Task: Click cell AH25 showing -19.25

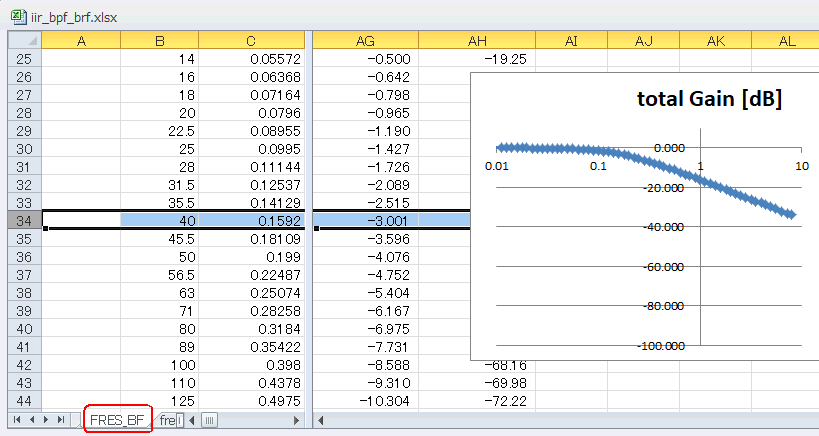Action: (477, 59)
